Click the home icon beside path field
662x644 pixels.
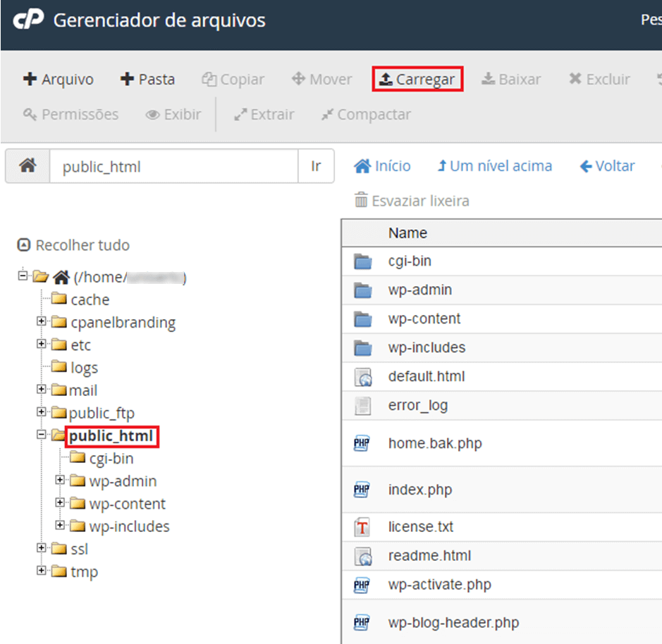click(x=28, y=166)
